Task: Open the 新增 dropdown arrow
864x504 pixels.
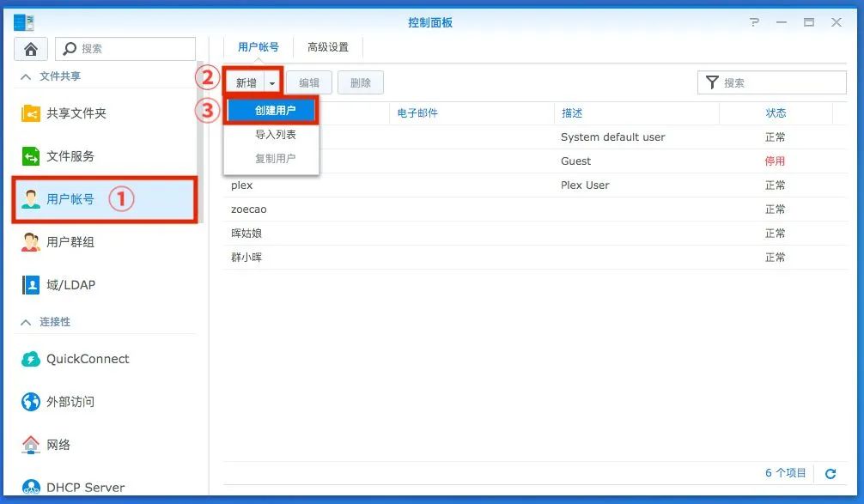Action: [x=273, y=82]
